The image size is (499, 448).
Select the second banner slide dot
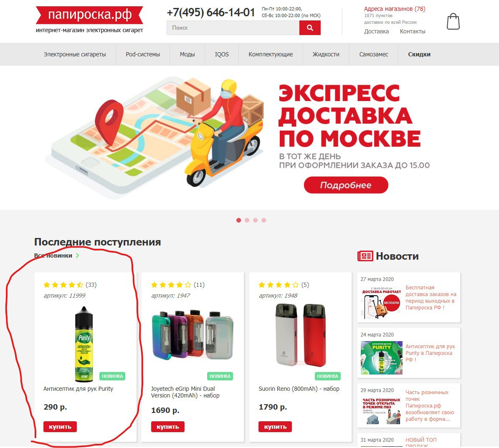247,220
